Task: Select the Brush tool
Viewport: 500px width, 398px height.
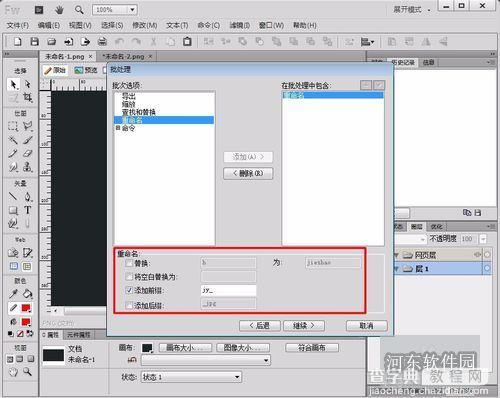Action: point(28,140)
